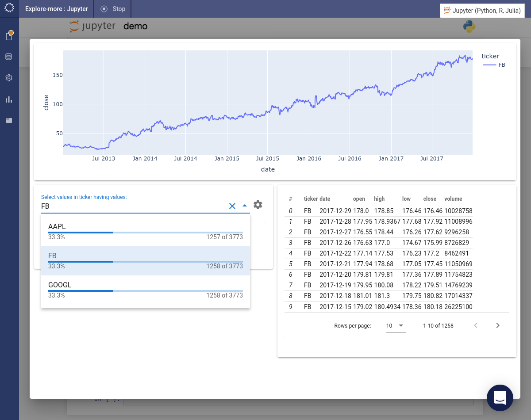
Task: Click the AAPL 33.3% progress bar
Action: (146, 232)
